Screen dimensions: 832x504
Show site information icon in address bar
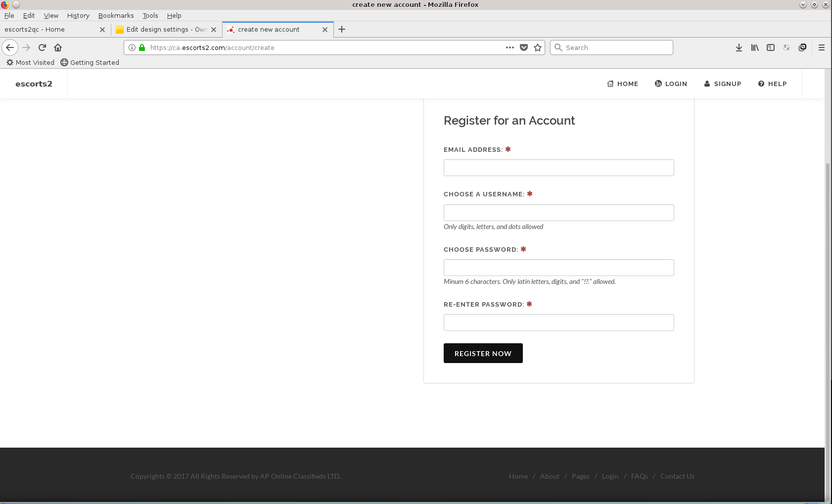132,47
